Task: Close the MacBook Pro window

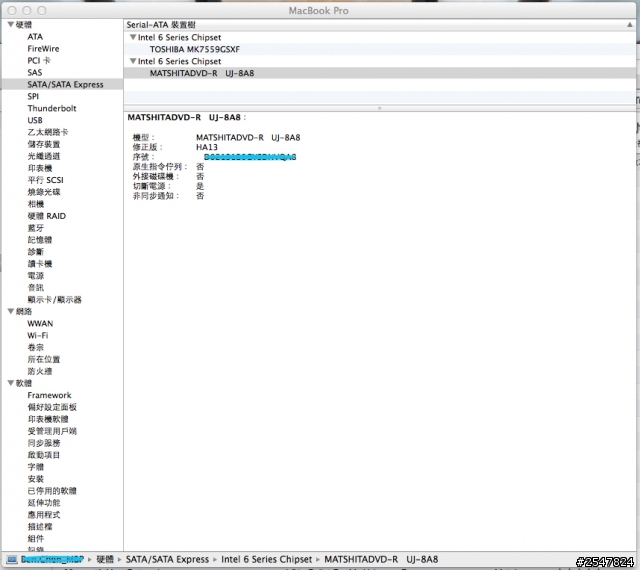Action: [12, 10]
